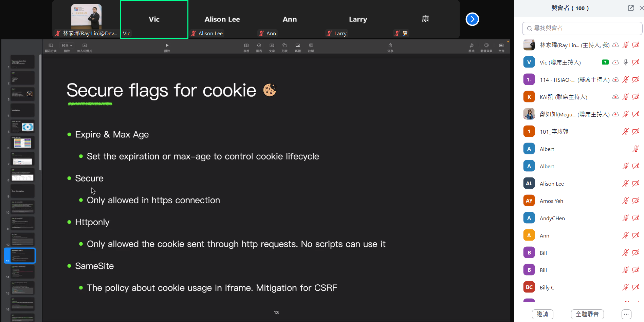Pop out the participants panel

point(630,8)
